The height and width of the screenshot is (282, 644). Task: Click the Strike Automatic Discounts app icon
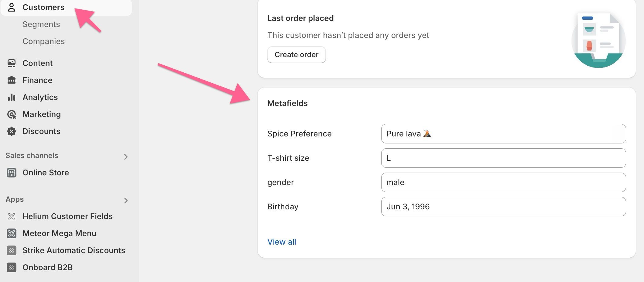[12, 250]
